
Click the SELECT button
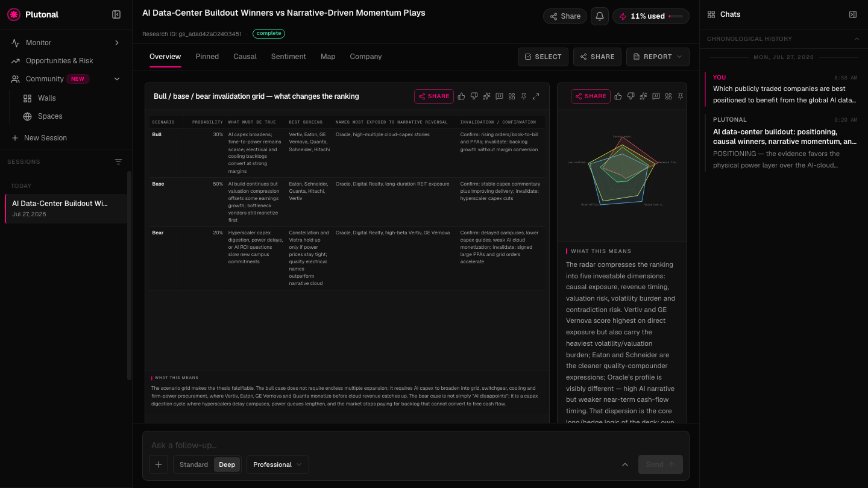pyautogui.click(x=543, y=57)
